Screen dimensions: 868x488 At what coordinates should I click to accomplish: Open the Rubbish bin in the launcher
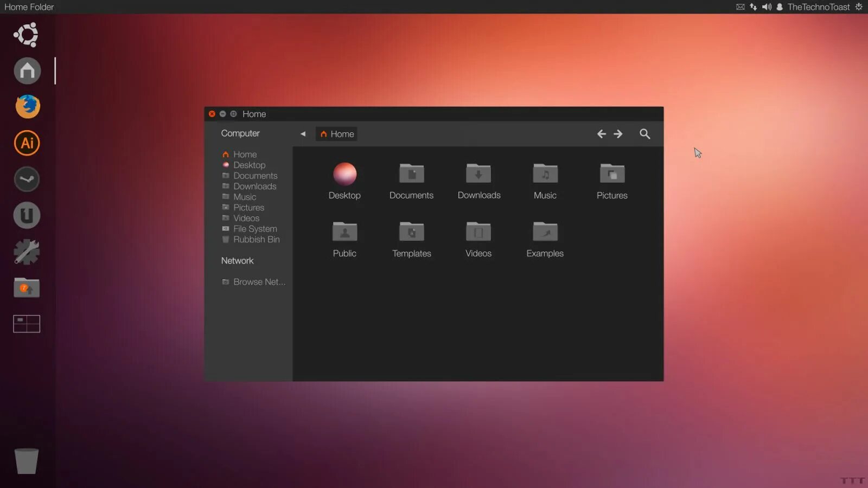(x=26, y=461)
